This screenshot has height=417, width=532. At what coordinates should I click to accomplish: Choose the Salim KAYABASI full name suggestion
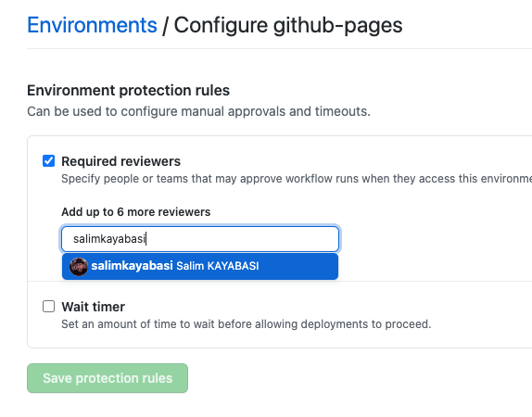218,266
